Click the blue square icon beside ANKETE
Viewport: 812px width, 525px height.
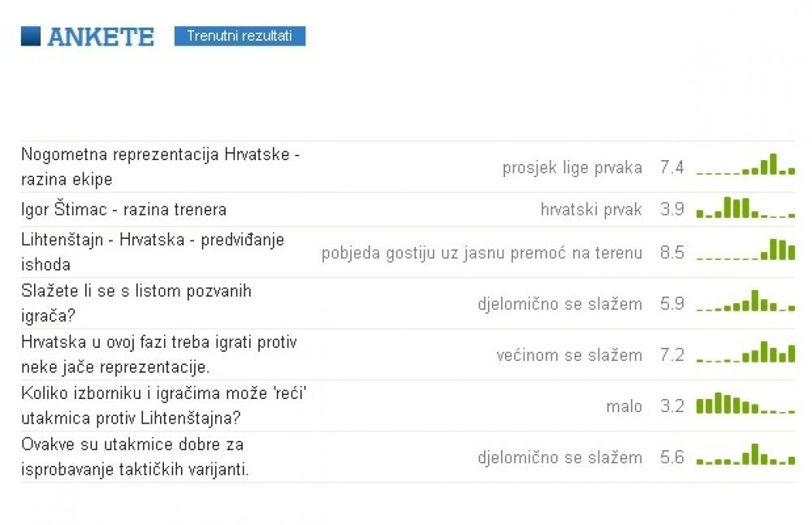pyautogui.click(x=31, y=37)
